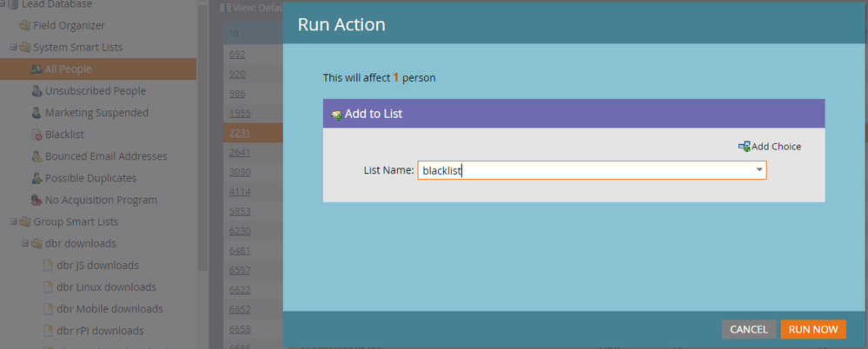The width and height of the screenshot is (868, 349).
Task: Click the Bounced Email Addresses icon
Action: 36,156
